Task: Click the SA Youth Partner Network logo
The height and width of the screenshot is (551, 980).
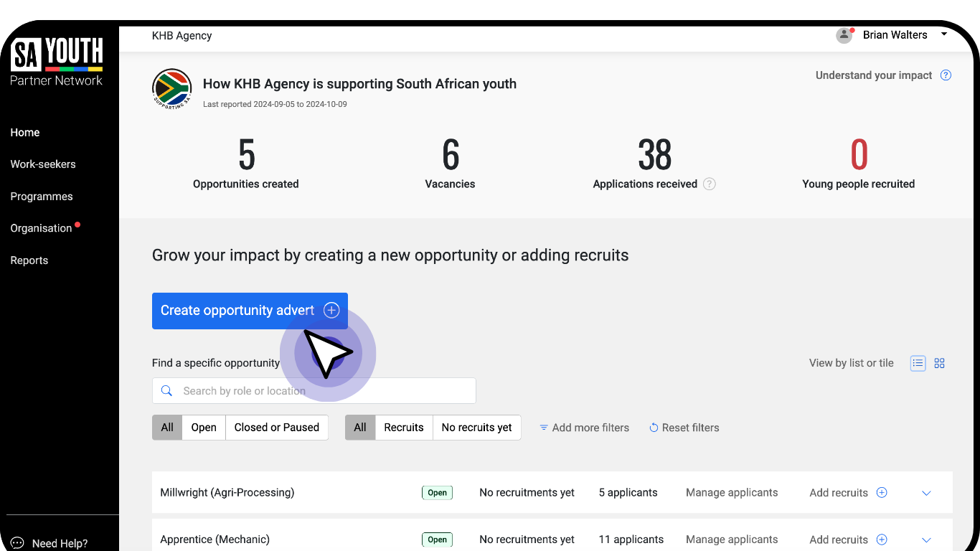Action: [x=57, y=62]
